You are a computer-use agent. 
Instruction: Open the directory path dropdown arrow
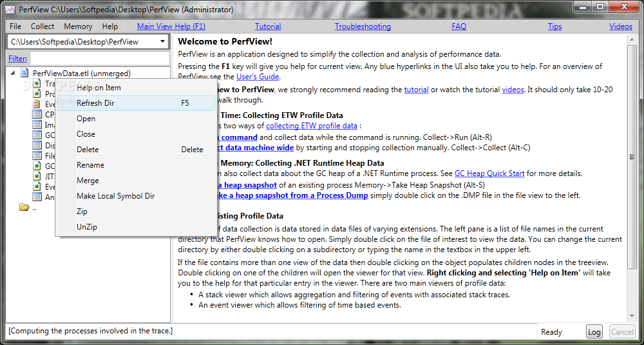coord(163,41)
